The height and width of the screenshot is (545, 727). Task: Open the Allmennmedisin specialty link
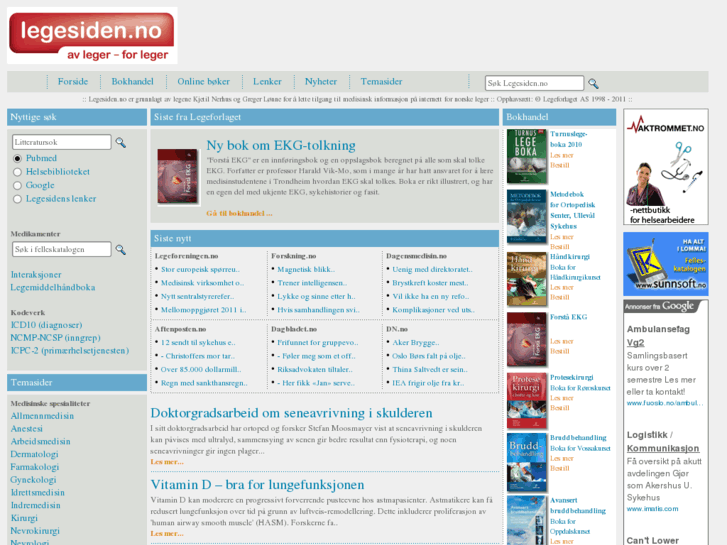42,416
